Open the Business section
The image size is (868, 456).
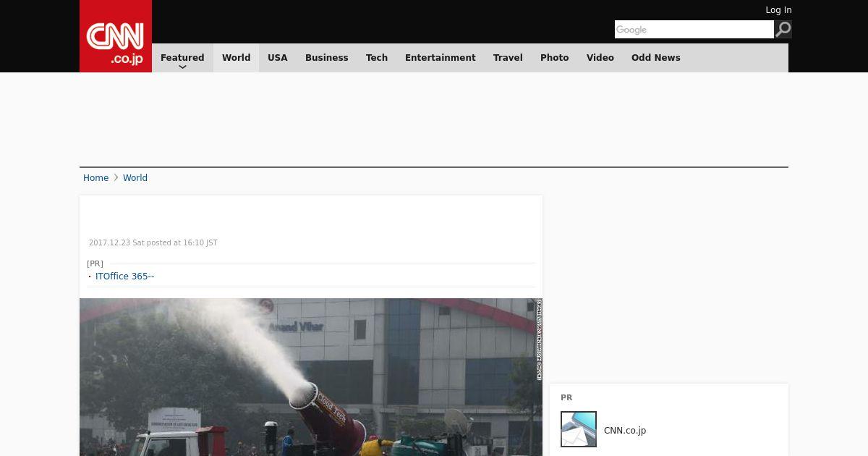pyautogui.click(x=327, y=58)
